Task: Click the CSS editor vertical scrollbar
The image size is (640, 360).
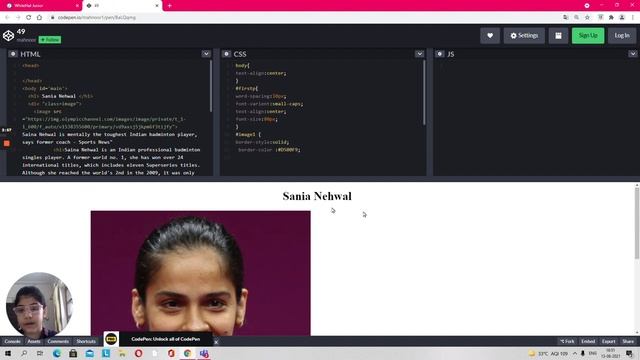Action: coord(424,92)
